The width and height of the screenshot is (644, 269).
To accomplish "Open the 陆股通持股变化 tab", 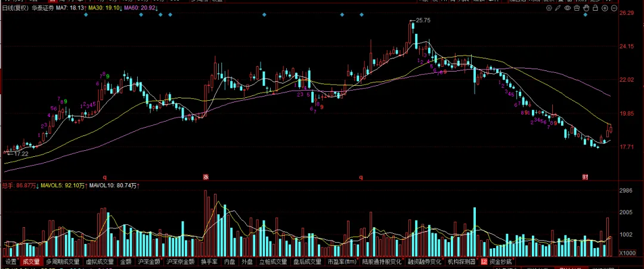I will 382,261.
